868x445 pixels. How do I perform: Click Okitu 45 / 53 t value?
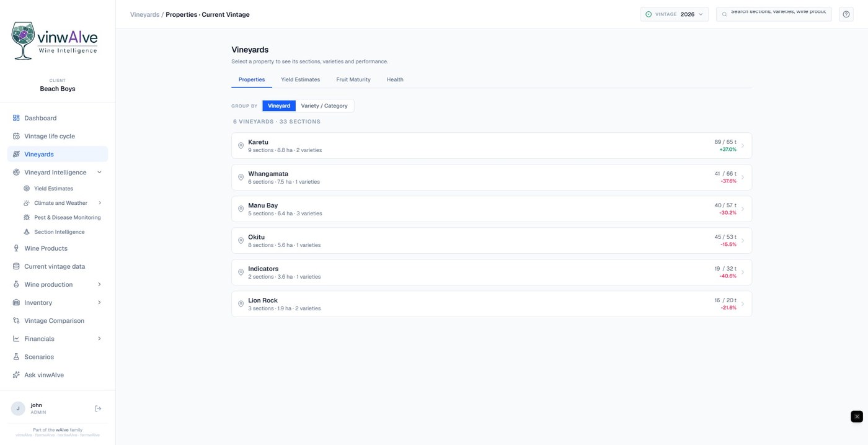point(725,236)
